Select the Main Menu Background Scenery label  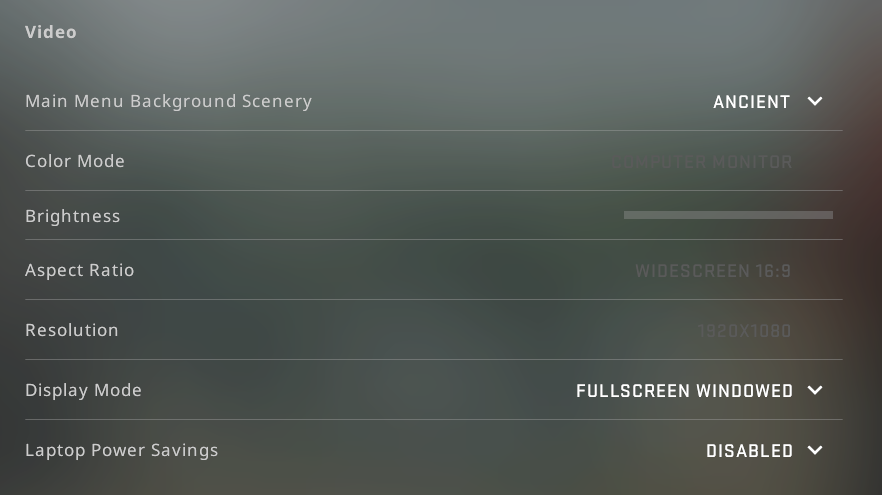point(168,101)
